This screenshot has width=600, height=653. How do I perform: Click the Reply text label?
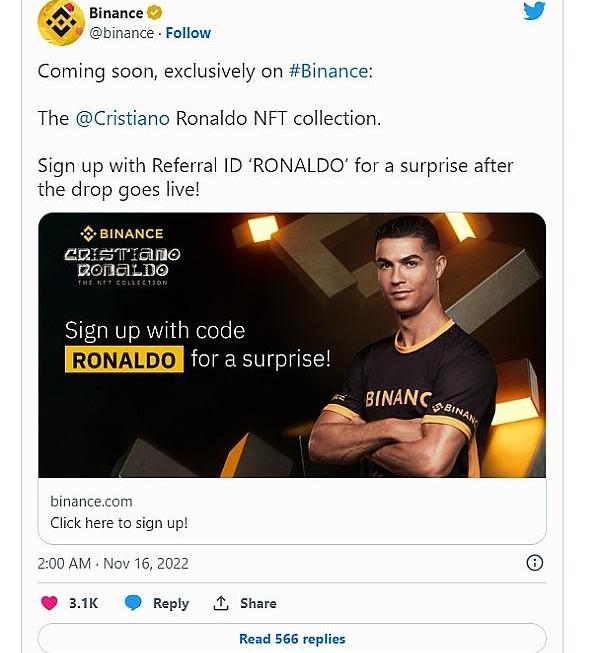(x=170, y=603)
